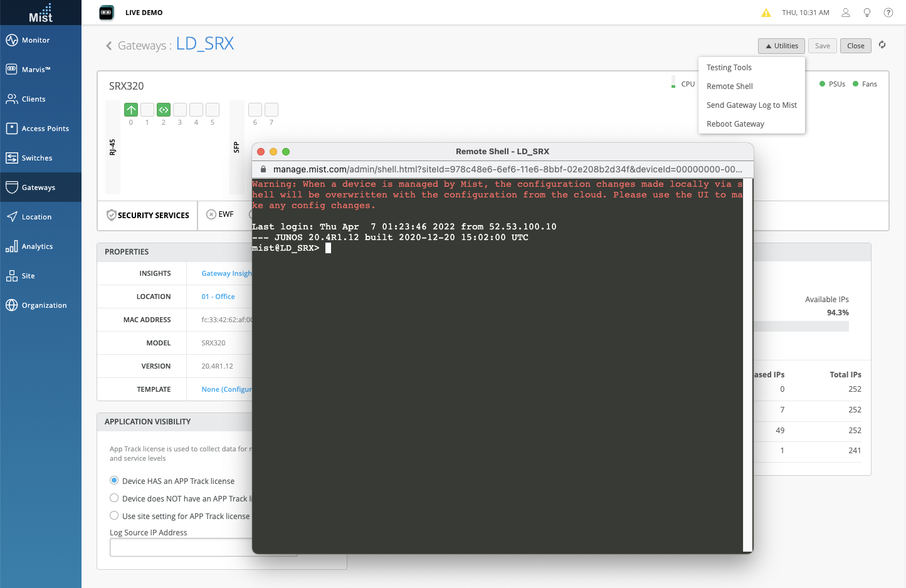Select Use site setting for APP Track license

pyautogui.click(x=114, y=516)
